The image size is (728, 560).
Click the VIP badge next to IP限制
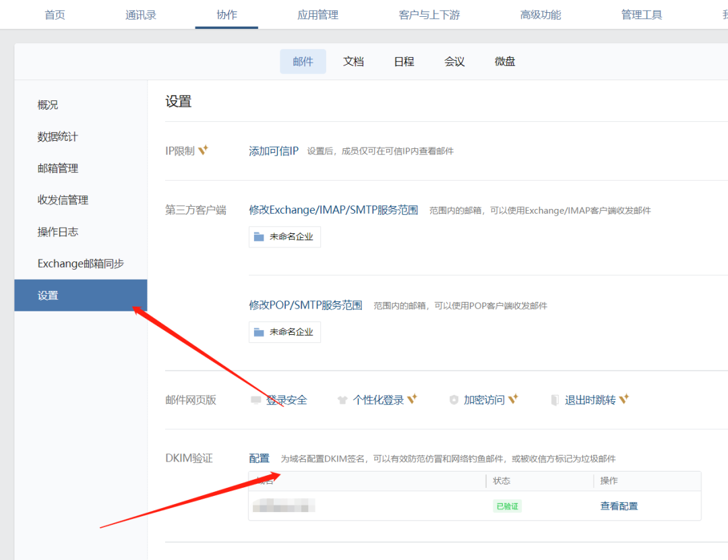[x=203, y=150]
